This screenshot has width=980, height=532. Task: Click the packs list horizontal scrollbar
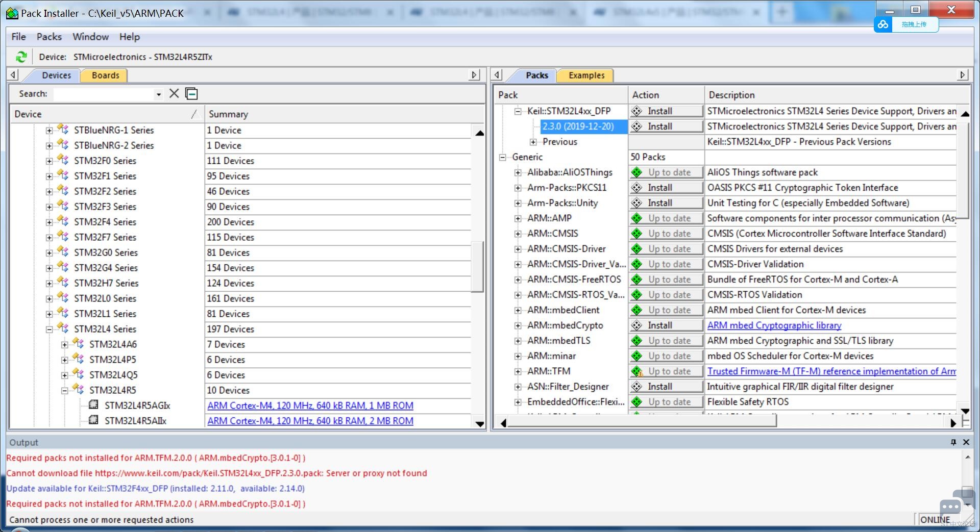[x=643, y=422]
